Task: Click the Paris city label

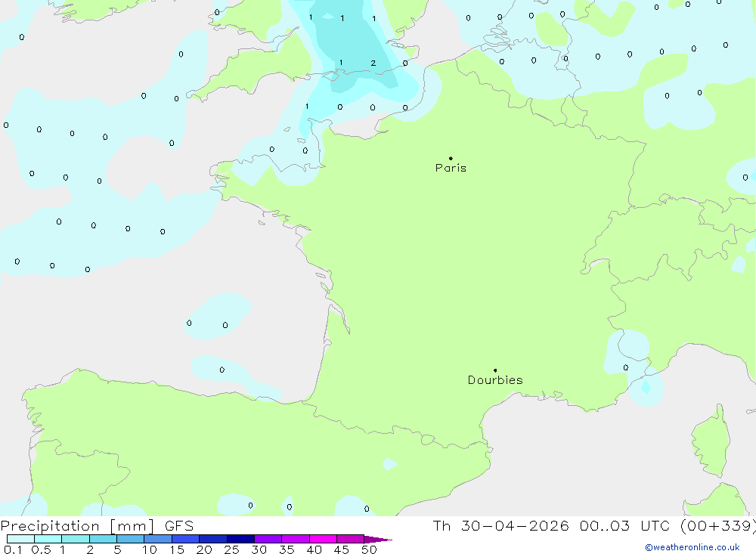Action: (x=451, y=168)
